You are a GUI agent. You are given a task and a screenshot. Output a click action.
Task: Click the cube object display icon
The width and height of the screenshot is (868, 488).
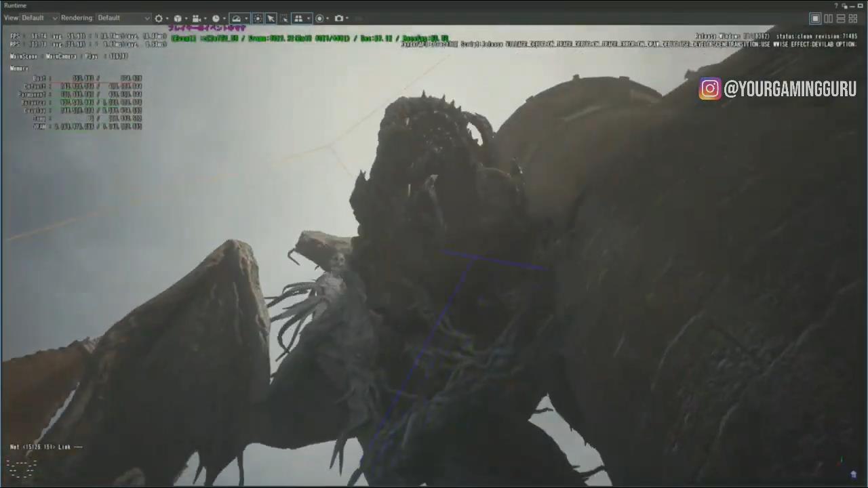coord(178,18)
